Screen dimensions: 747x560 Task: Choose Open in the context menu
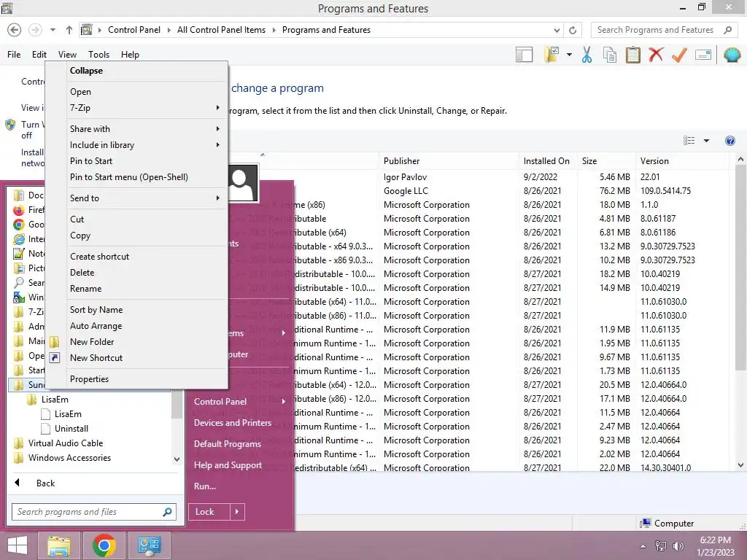click(x=136, y=91)
